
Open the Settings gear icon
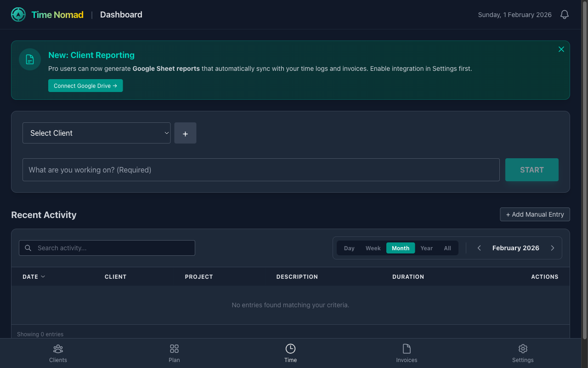click(523, 349)
